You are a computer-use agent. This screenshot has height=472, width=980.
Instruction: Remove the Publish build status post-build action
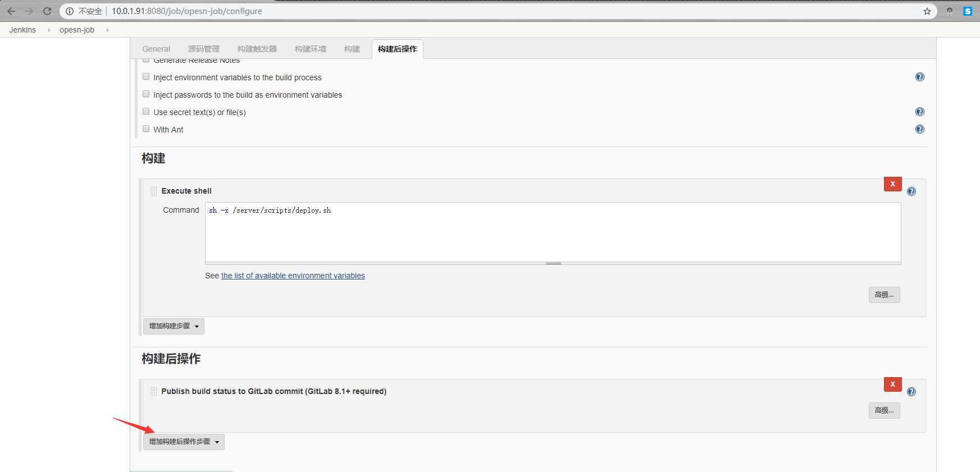pos(892,384)
